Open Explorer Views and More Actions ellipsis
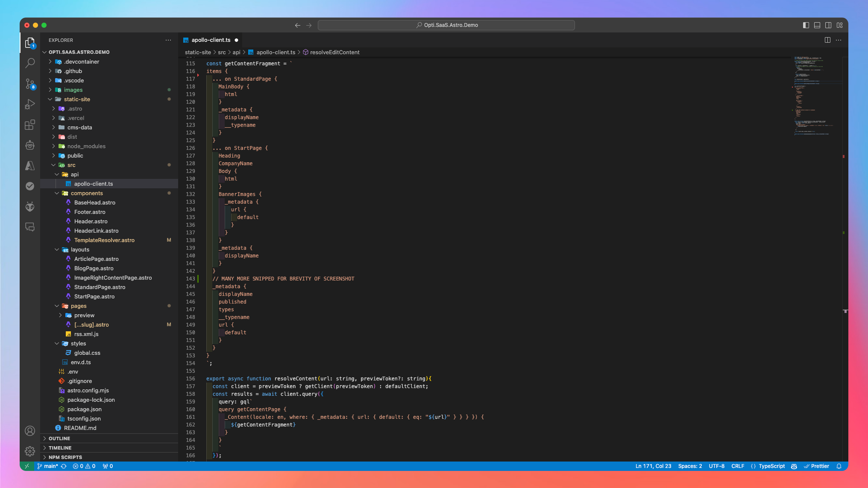This screenshot has height=488, width=868. [168, 40]
